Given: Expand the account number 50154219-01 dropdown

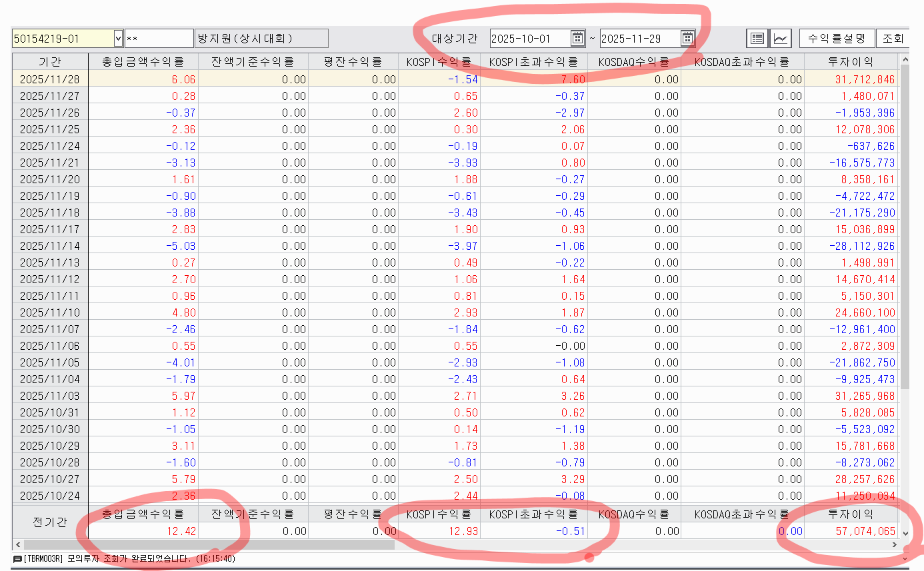Looking at the screenshot, I should (x=119, y=38).
